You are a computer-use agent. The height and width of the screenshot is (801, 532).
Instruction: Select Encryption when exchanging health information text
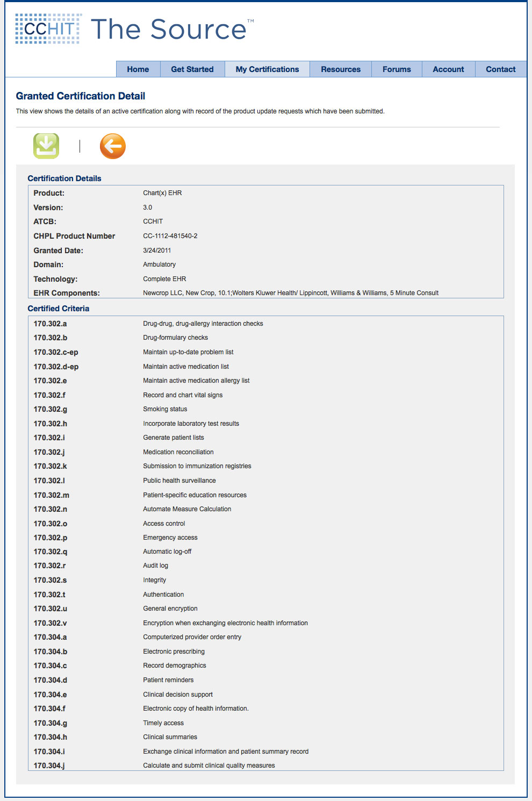226,623
